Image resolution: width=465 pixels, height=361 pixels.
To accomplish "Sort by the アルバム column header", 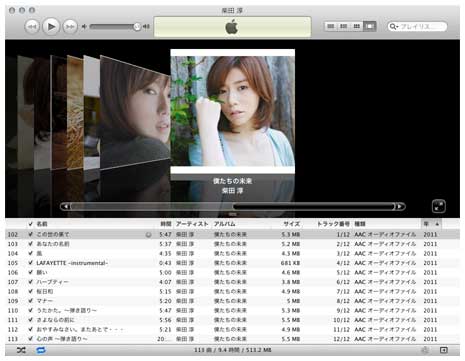I will (225, 224).
